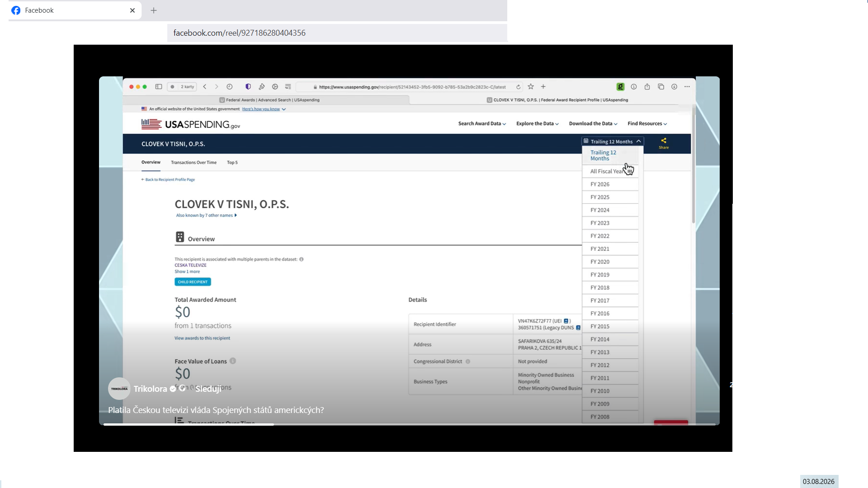The width and height of the screenshot is (868, 488).
Task: Click the share icon in video browser toolbar
Action: [x=647, y=87]
